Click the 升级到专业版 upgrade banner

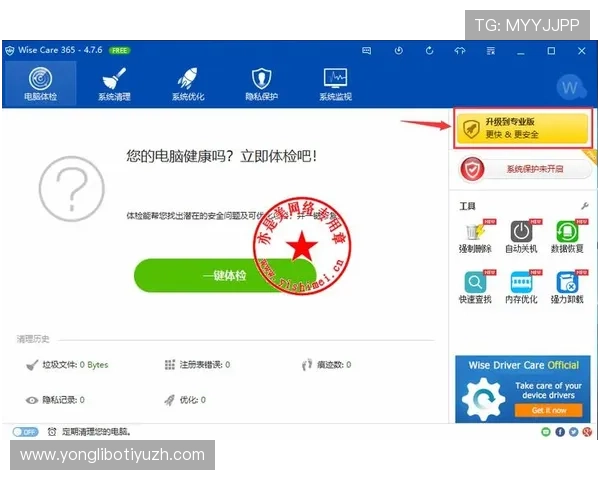523,128
